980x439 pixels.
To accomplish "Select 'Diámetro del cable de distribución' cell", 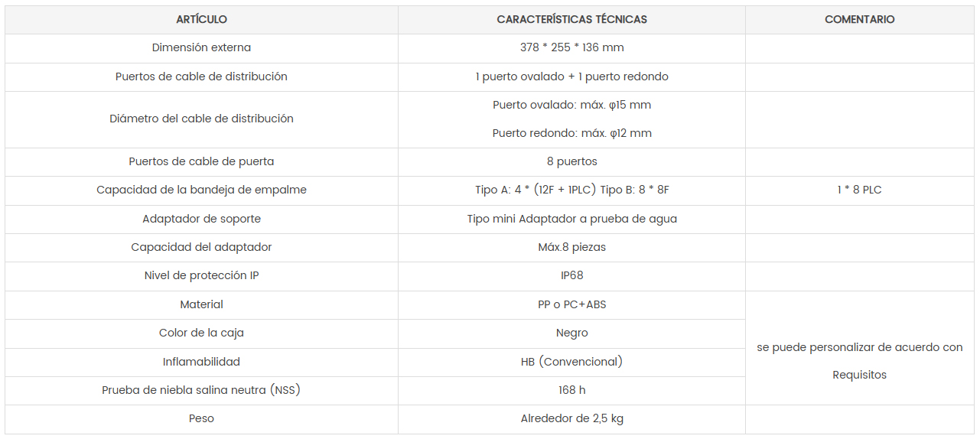I will (201, 119).
